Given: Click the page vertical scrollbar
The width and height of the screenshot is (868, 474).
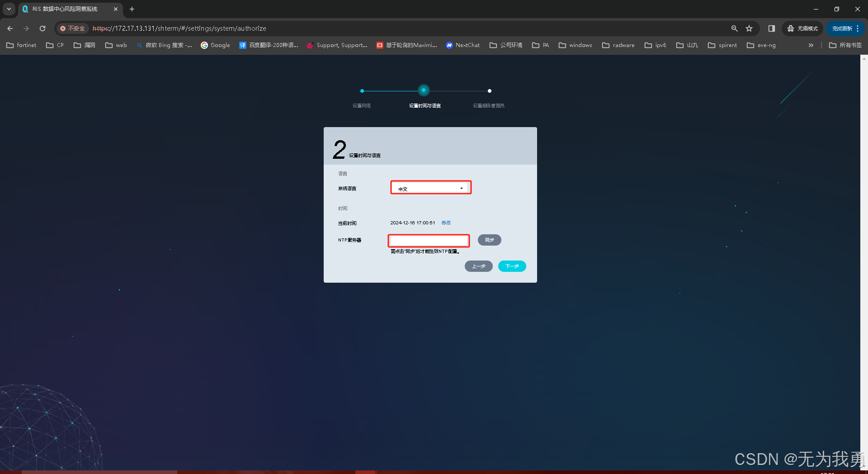Looking at the screenshot, I should point(864,262).
